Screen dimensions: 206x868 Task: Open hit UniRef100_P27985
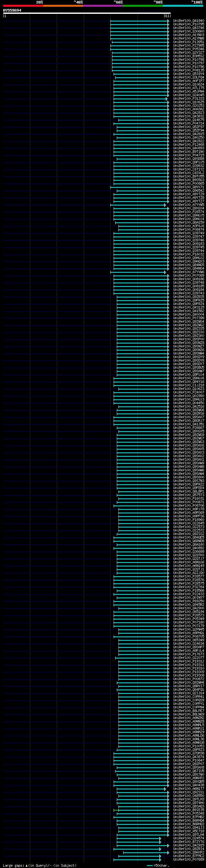coord(189,45)
